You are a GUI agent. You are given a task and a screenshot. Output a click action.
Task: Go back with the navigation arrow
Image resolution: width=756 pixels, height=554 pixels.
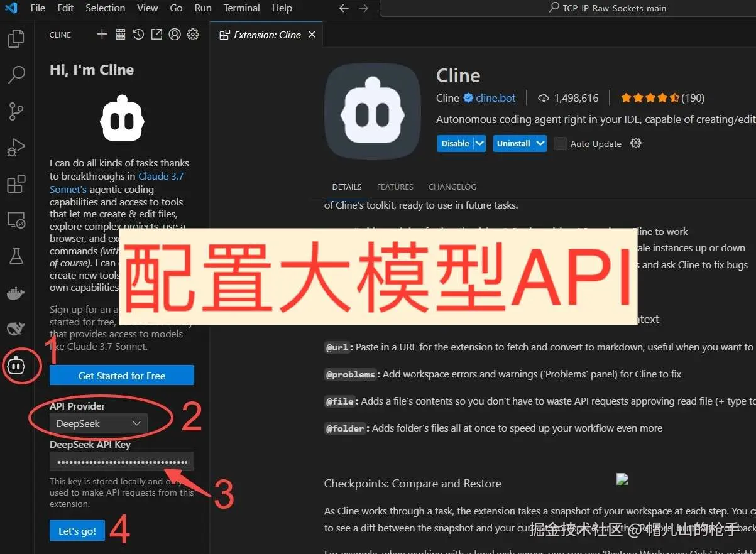[344, 8]
